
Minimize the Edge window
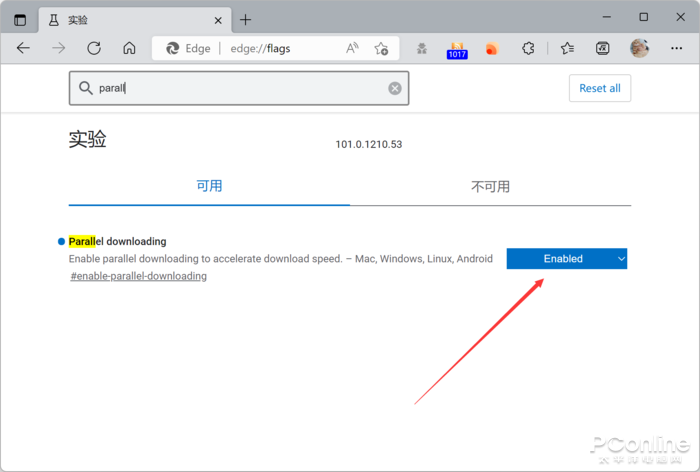pos(607,17)
